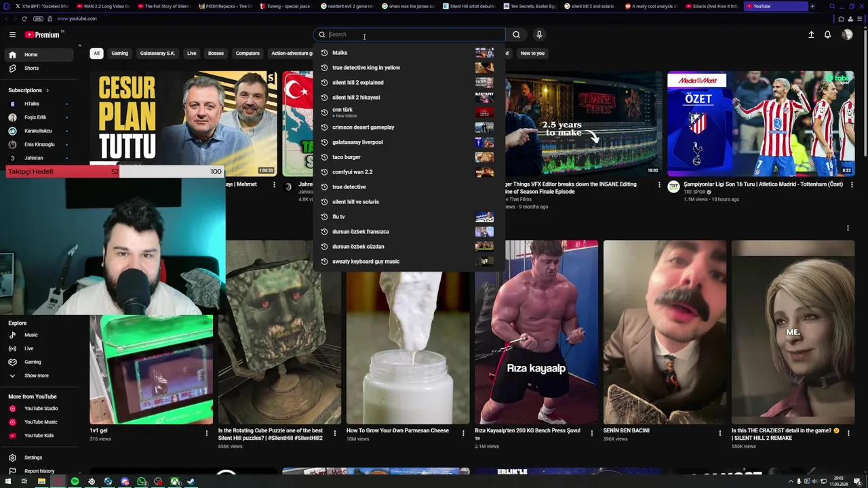Viewport: 868px width, 488px height.
Task: Open the hamburger guide menu
Action: coord(12,35)
